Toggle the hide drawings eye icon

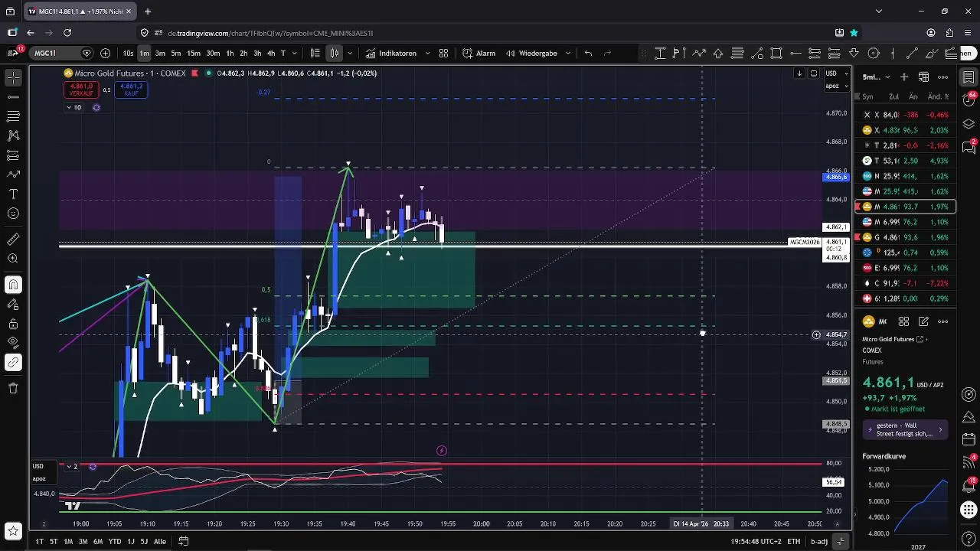13,342
